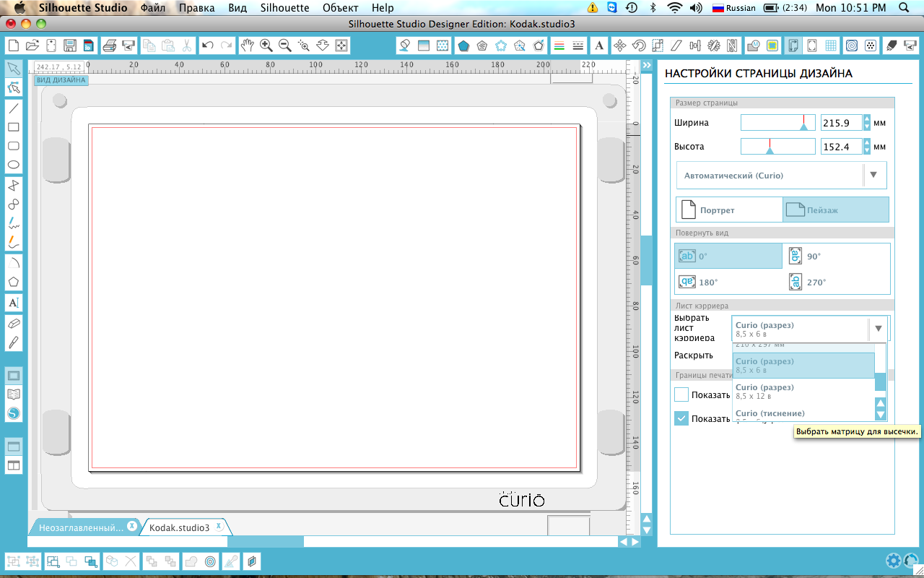The width and height of the screenshot is (924, 578).
Task: Increase width with the stepper up arrow
Action: coord(867,119)
